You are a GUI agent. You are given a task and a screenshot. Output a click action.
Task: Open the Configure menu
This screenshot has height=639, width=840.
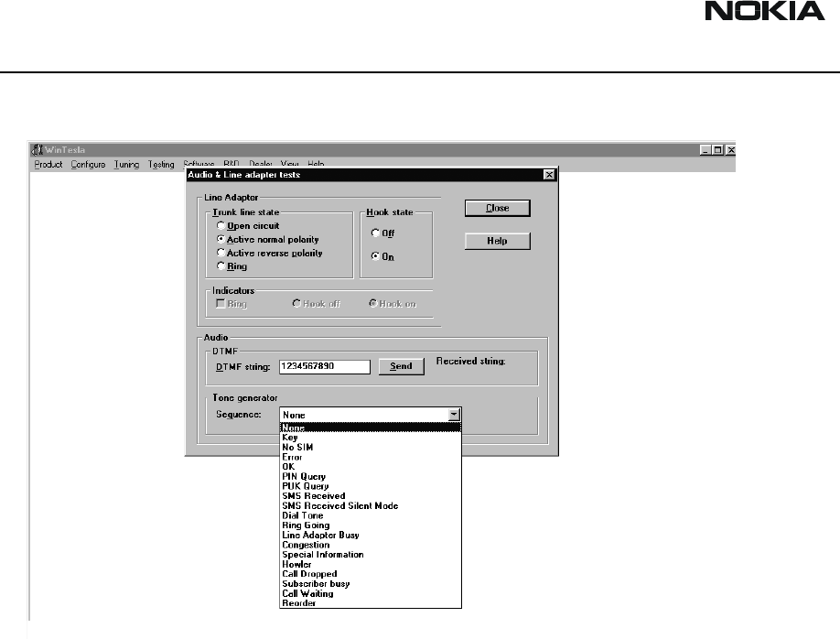click(89, 164)
